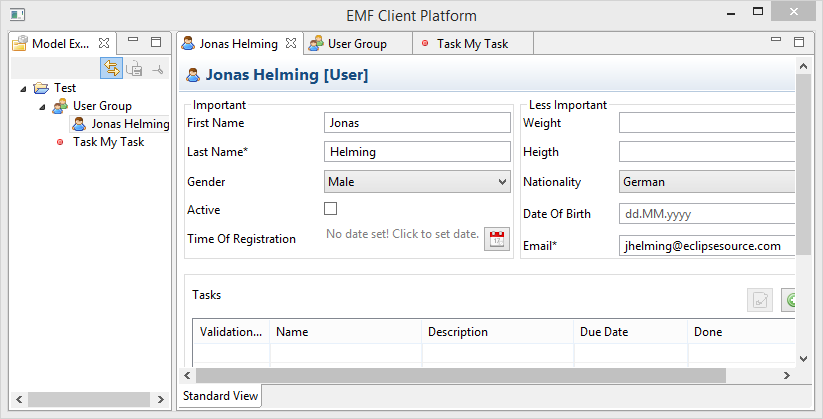Click the Email input field
The image size is (823, 419).
click(707, 246)
